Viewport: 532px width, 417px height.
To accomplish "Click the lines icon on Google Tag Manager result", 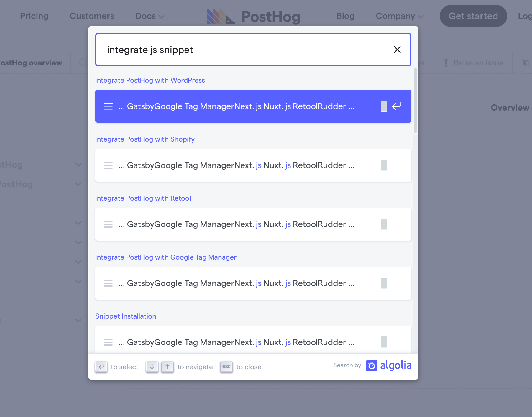I will coord(108,283).
